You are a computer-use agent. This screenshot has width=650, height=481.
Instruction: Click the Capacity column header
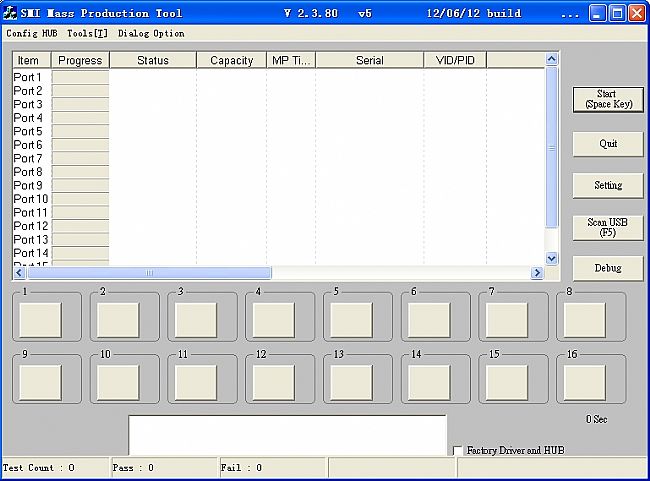click(x=231, y=60)
